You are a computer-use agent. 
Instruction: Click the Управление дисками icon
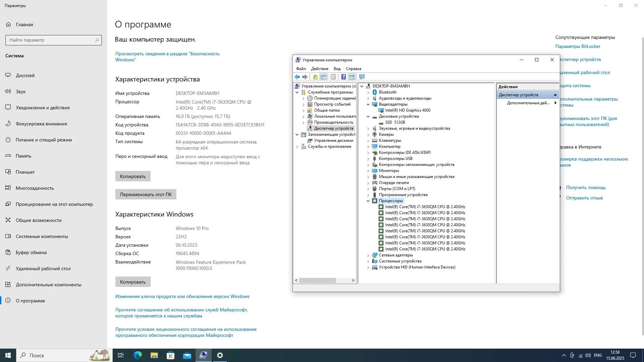pos(310,140)
